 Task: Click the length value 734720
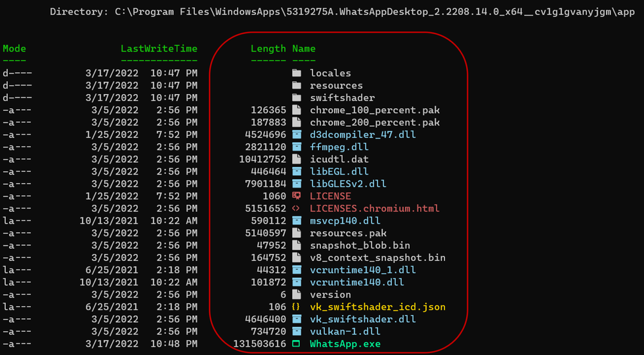click(268, 332)
